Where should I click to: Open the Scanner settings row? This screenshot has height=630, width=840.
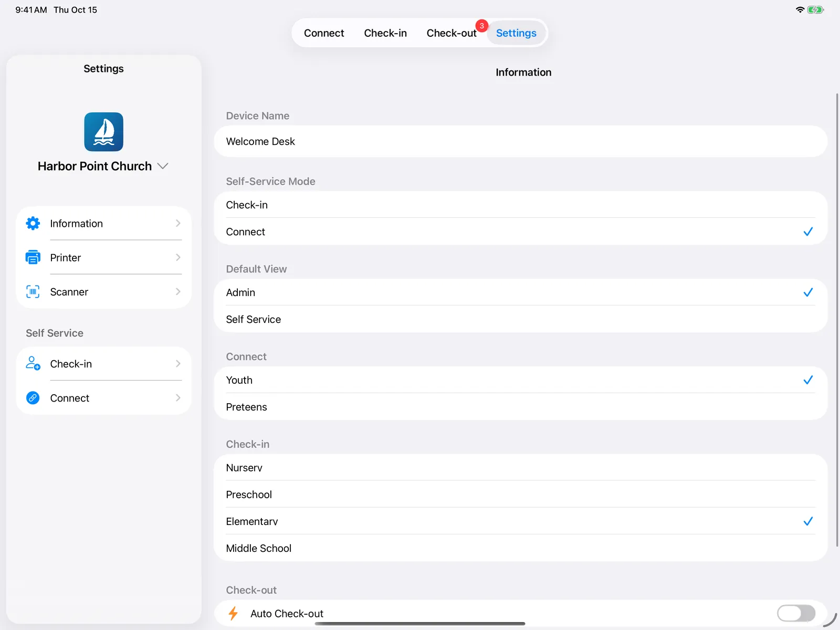[103, 291]
